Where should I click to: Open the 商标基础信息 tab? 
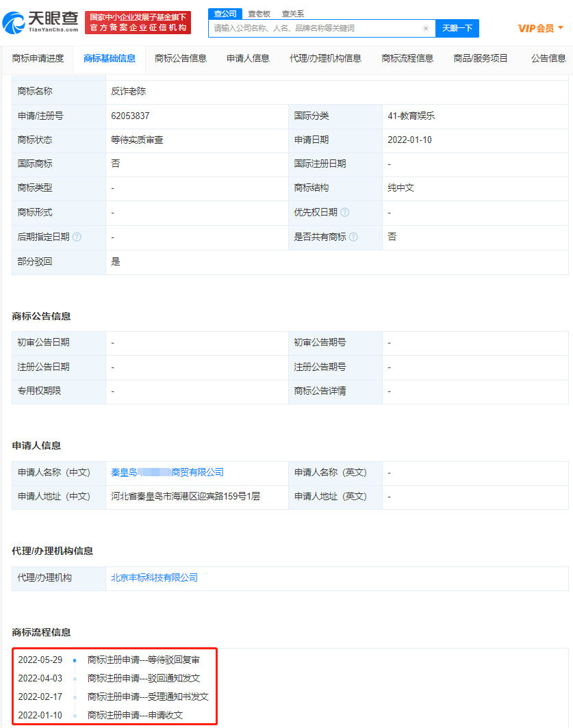coord(110,59)
